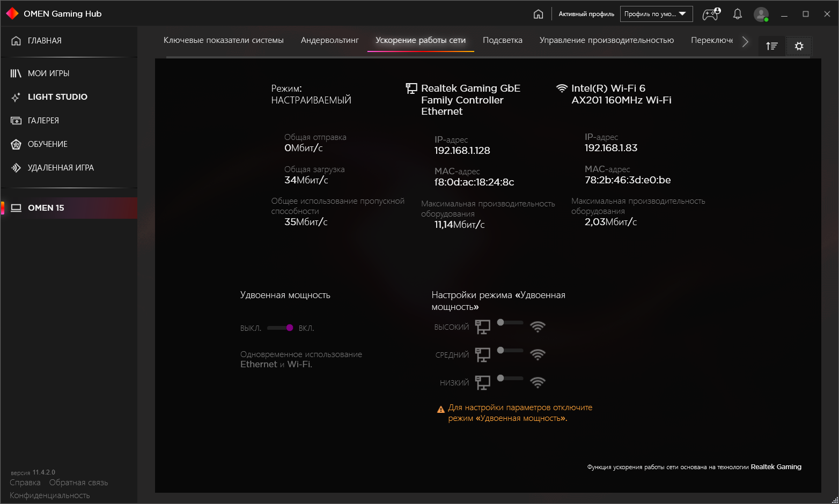This screenshot has height=504, width=839.
Task: Switch to the Подсветка tab
Action: tap(502, 40)
